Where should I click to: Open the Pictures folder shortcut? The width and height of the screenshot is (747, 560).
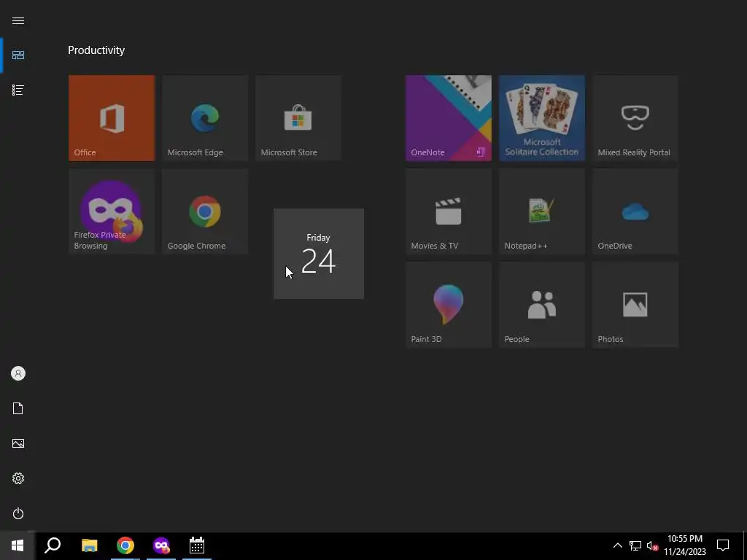(x=18, y=443)
